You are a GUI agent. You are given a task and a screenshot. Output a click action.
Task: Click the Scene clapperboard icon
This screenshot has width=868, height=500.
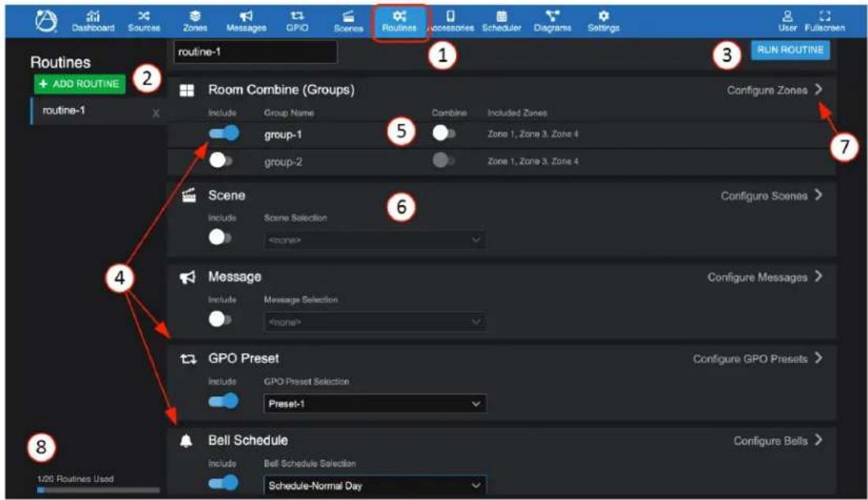point(189,196)
